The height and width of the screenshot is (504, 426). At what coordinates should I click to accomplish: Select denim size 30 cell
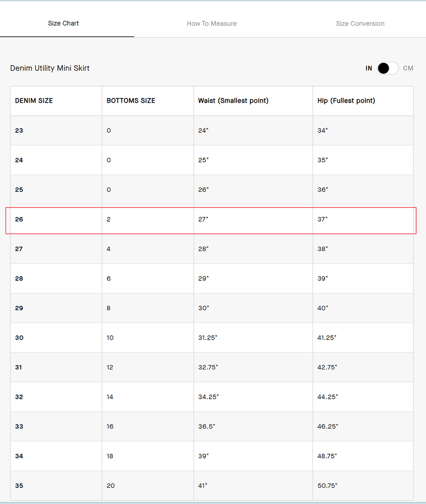pos(56,337)
